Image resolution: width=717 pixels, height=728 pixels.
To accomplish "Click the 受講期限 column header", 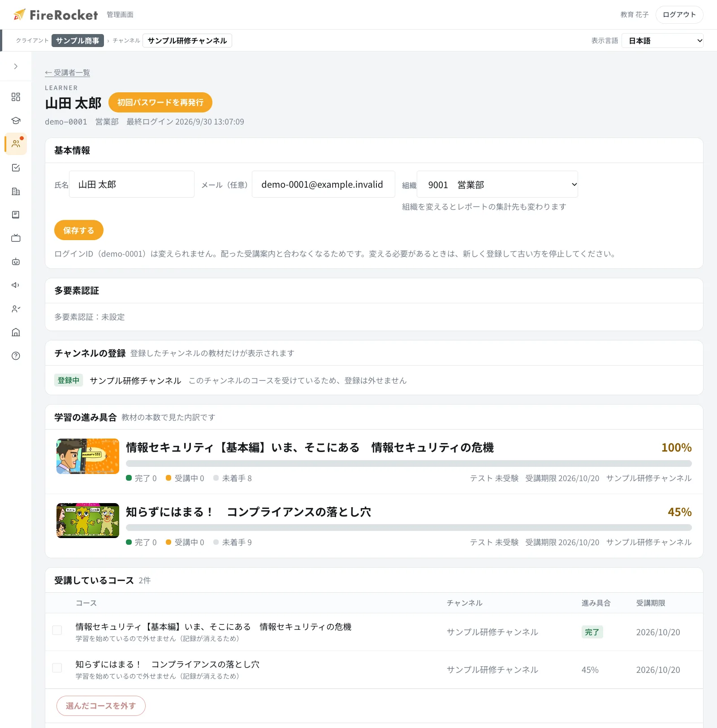I will coord(651,603).
